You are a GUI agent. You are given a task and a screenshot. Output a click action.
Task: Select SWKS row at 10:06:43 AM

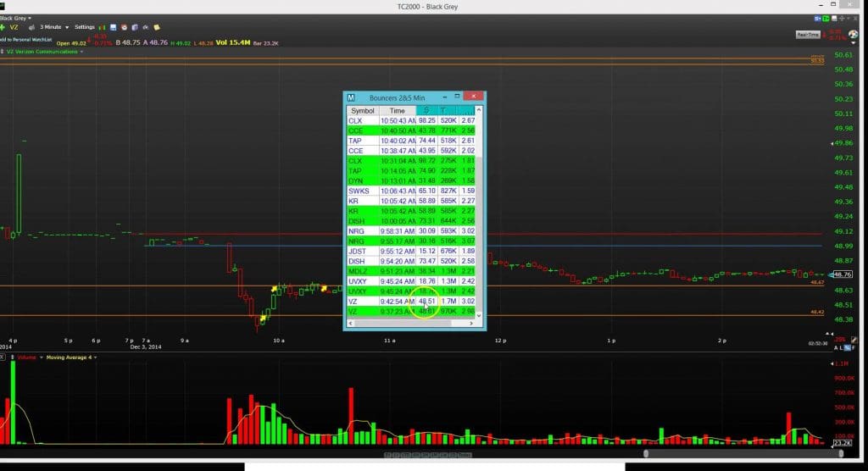(x=411, y=191)
